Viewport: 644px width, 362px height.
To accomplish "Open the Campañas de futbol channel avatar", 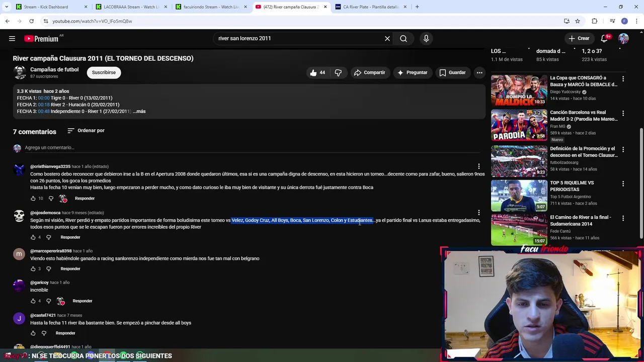I will pos(20,72).
